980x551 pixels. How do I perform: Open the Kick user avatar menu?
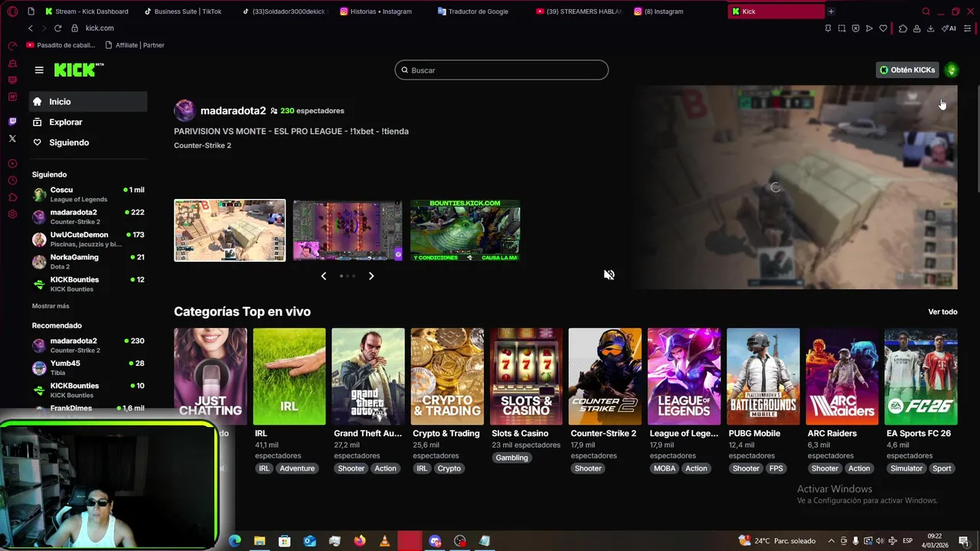pyautogui.click(x=952, y=70)
